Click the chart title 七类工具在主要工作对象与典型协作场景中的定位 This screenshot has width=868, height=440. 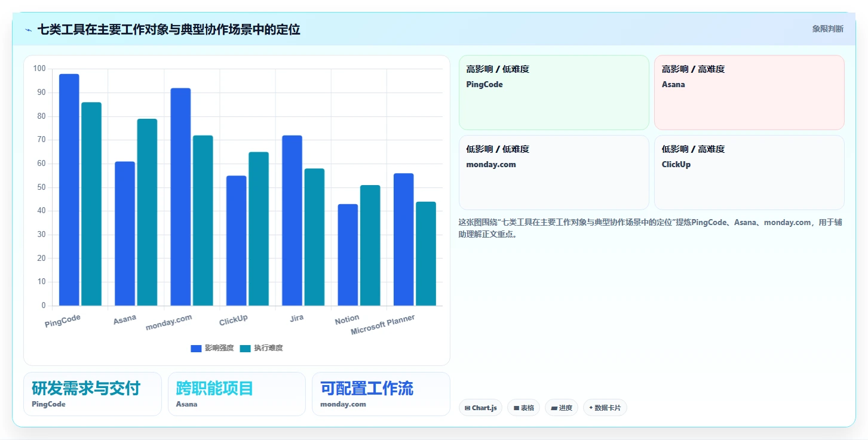(x=169, y=29)
